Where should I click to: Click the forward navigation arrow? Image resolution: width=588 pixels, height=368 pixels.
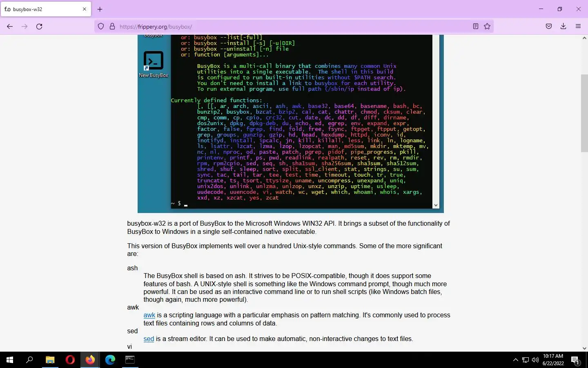(24, 27)
